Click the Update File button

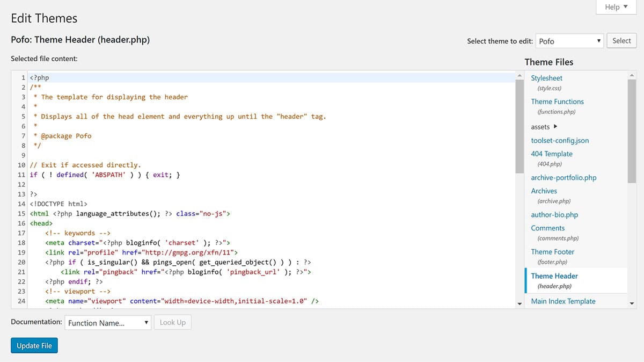pos(34,346)
